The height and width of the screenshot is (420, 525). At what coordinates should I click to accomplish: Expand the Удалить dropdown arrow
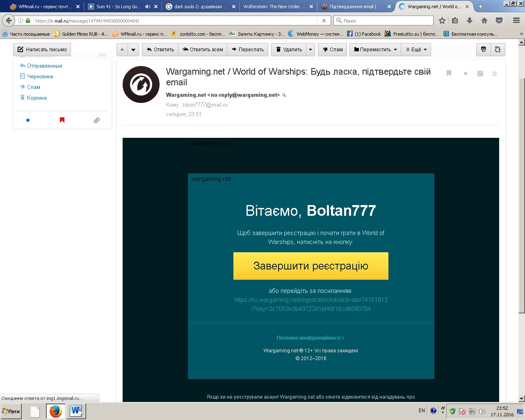click(x=310, y=49)
